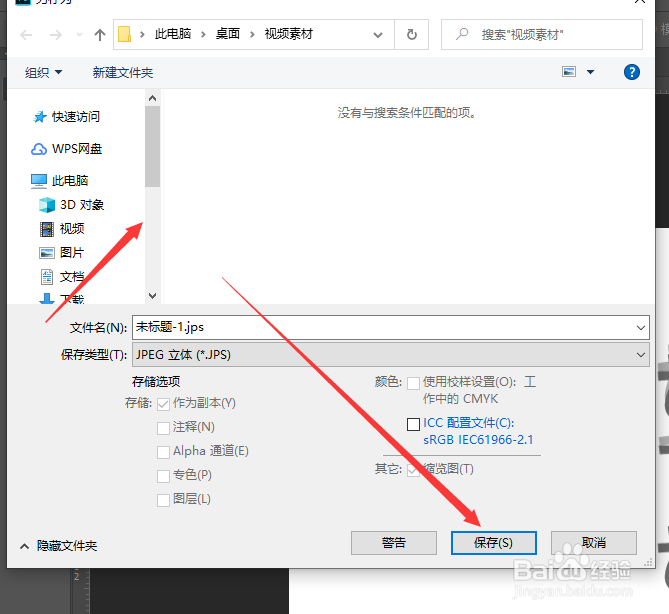Image resolution: width=669 pixels, height=614 pixels.
Task: Click the folder icon in address bar
Action: tap(125, 34)
